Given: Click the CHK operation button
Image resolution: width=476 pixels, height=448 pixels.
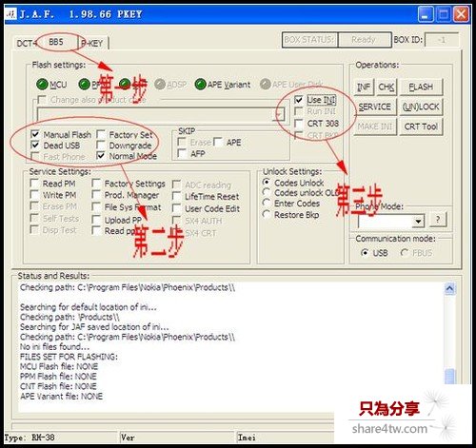Looking at the screenshot, I should (387, 87).
